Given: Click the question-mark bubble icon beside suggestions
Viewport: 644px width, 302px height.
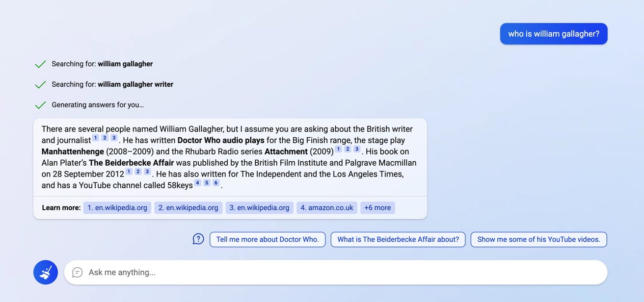Looking at the screenshot, I should [x=198, y=239].
